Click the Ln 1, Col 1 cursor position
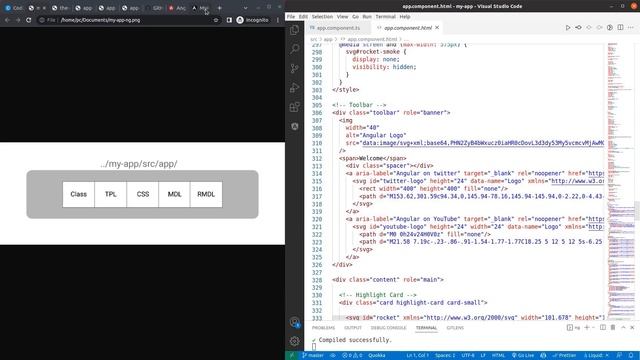This screenshot has width=640, height=360. coord(418,356)
